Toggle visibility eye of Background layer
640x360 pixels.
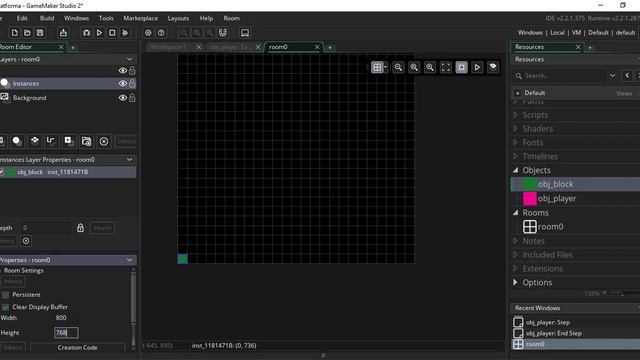click(x=122, y=98)
